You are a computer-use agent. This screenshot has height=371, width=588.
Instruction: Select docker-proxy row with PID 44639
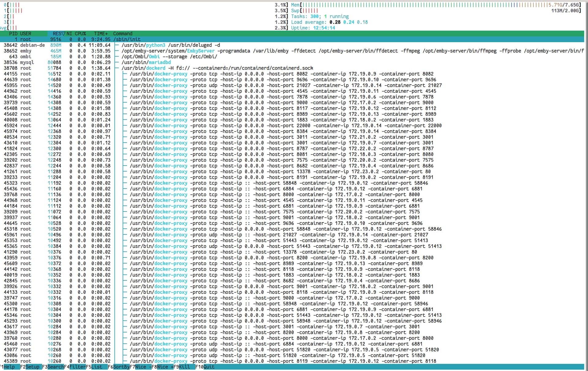(292, 80)
